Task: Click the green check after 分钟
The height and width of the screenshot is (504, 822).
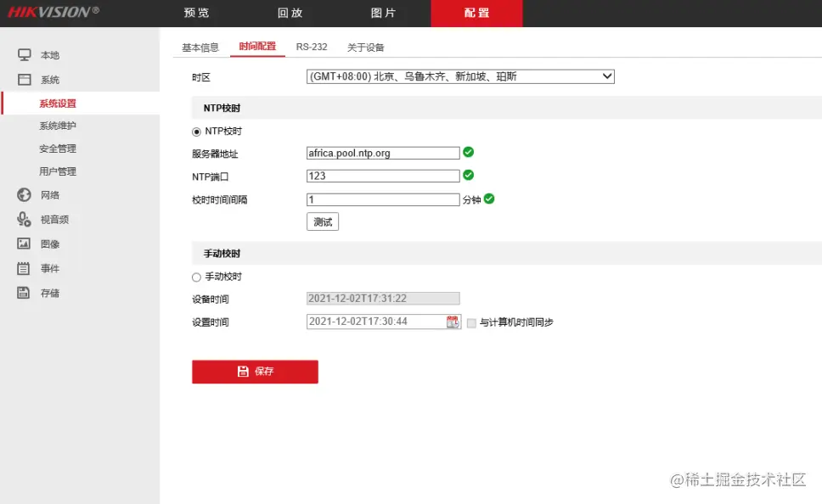Action: (x=489, y=199)
